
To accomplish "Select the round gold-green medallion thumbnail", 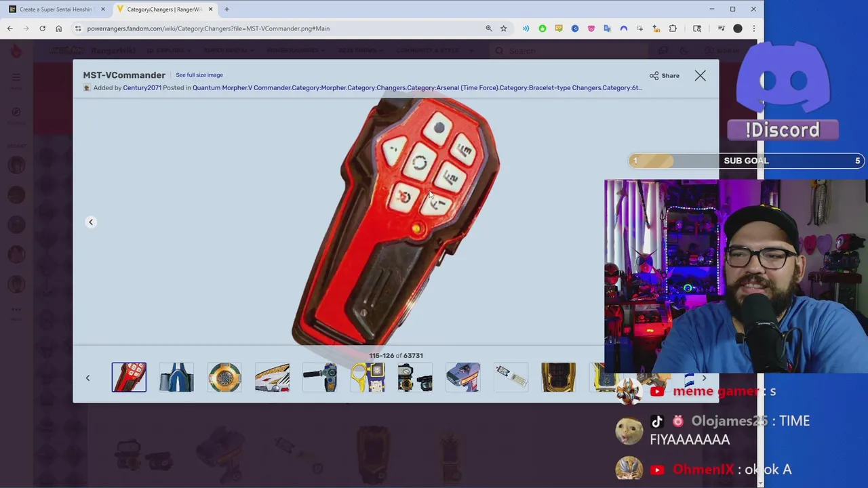I will [x=224, y=378].
